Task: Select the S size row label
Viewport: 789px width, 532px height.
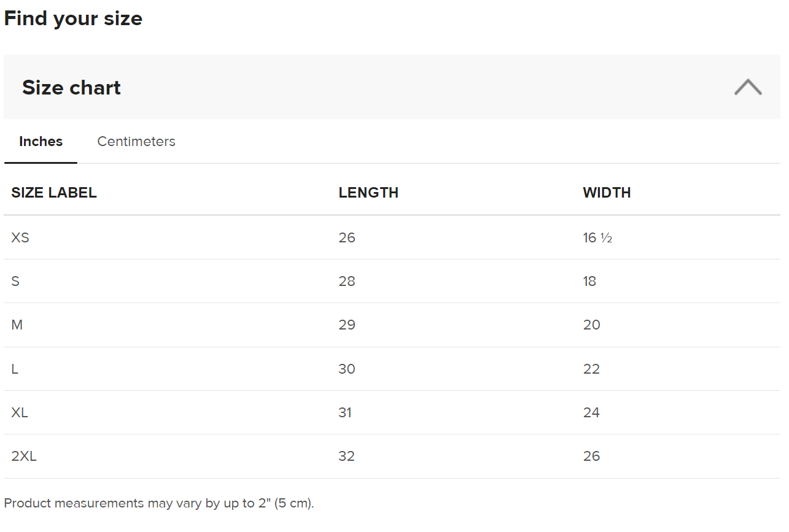Action: [15, 281]
